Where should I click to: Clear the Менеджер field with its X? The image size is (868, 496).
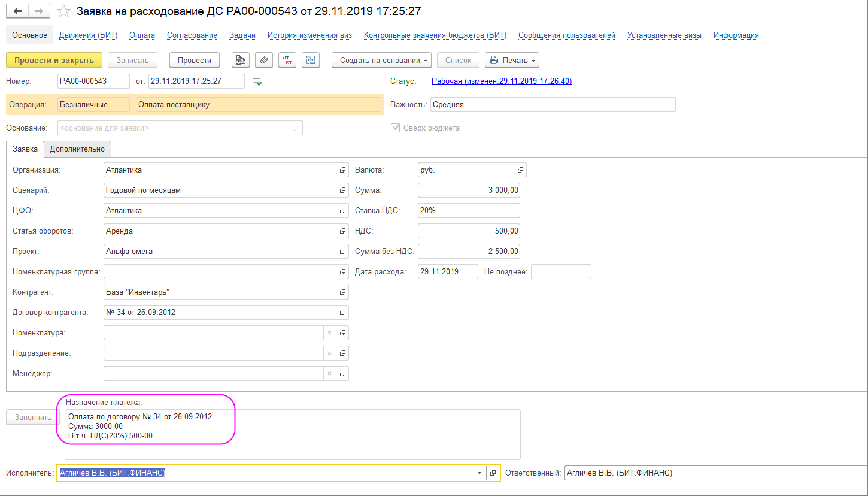click(329, 374)
